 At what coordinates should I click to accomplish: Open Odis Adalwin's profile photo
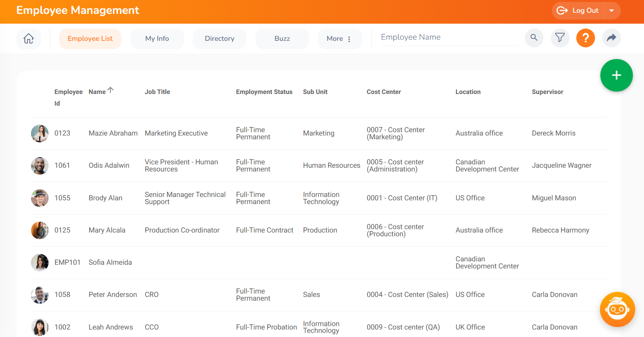(x=40, y=166)
